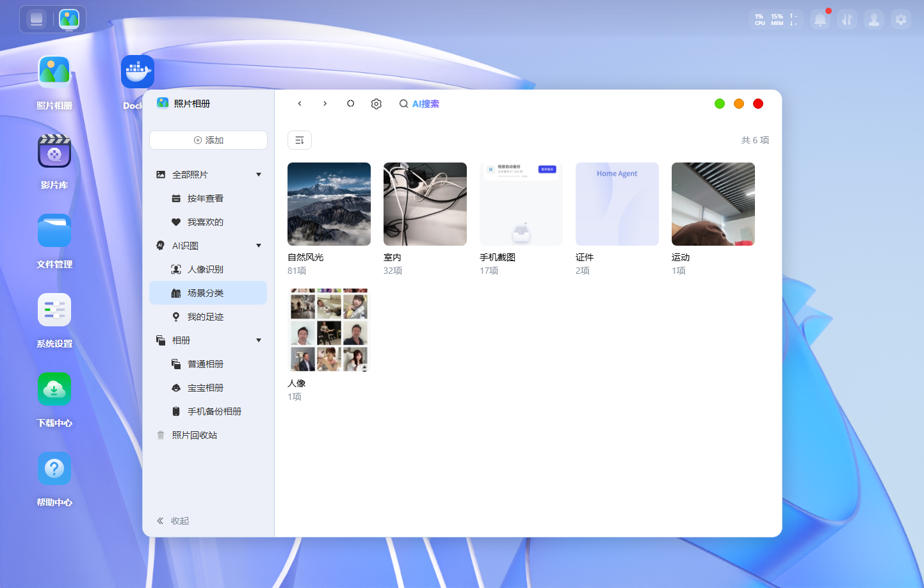Click the 照片相册 window title

click(x=192, y=104)
